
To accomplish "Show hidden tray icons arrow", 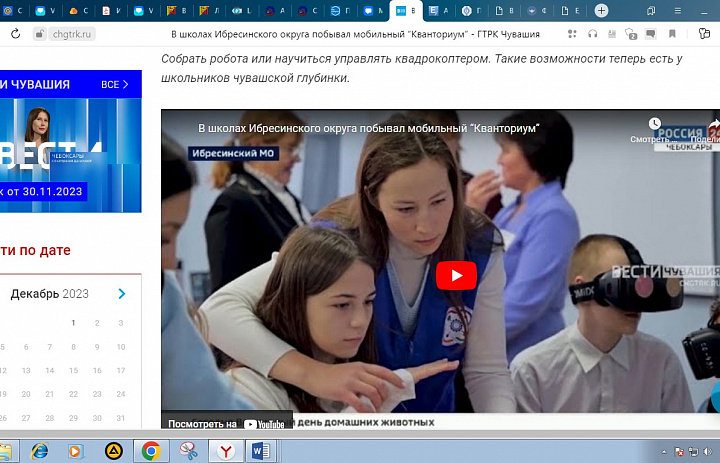I will tap(664, 452).
